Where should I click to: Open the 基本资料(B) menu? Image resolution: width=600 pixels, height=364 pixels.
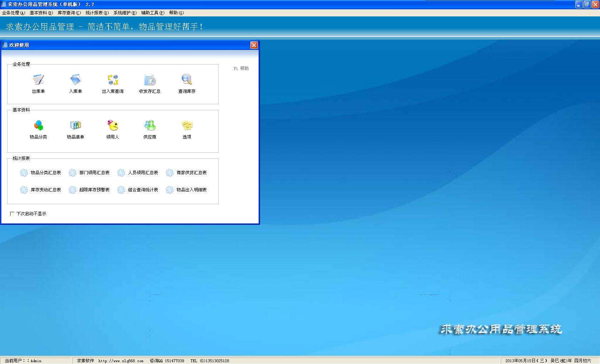[x=41, y=13]
